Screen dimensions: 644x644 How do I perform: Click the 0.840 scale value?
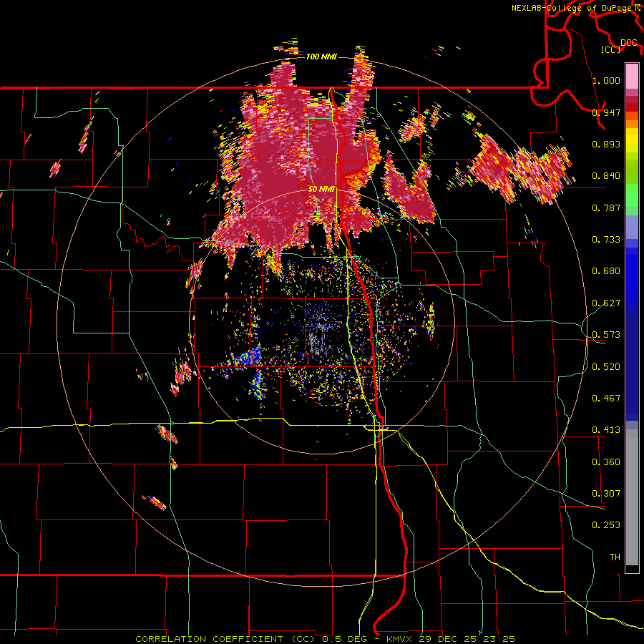click(606, 176)
